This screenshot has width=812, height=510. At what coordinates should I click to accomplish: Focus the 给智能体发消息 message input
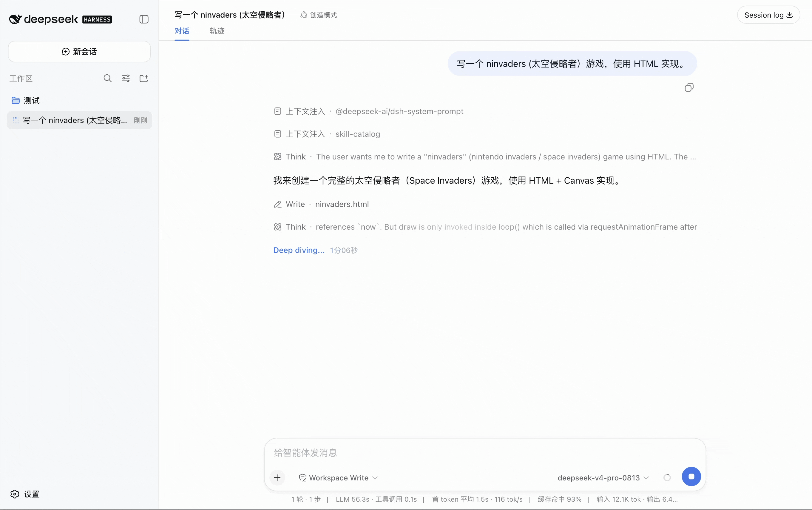[x=484, y=453]
